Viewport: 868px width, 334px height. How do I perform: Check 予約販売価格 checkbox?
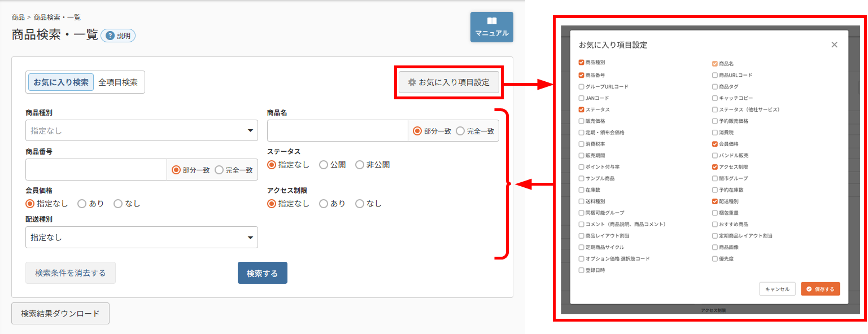[715, 121]
